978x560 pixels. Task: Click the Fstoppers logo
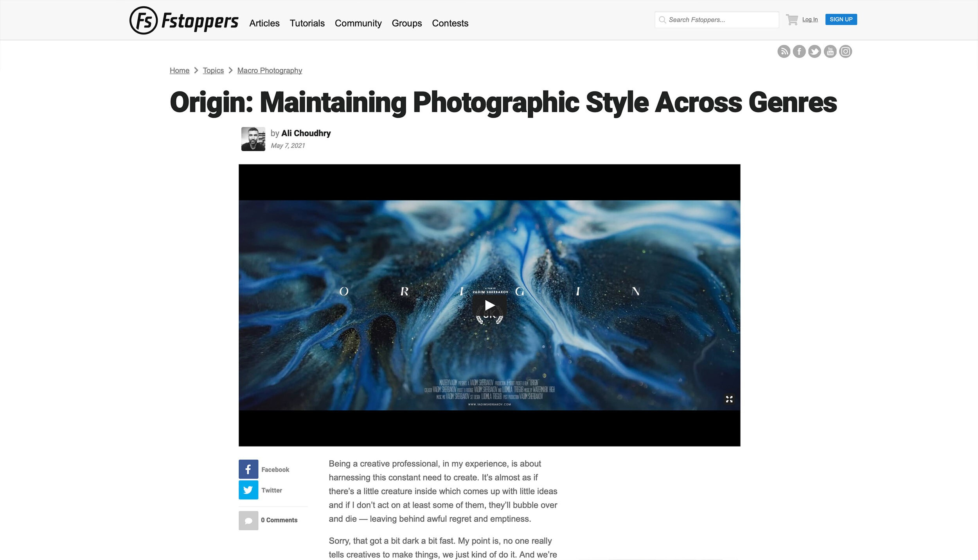click(184, 20)
